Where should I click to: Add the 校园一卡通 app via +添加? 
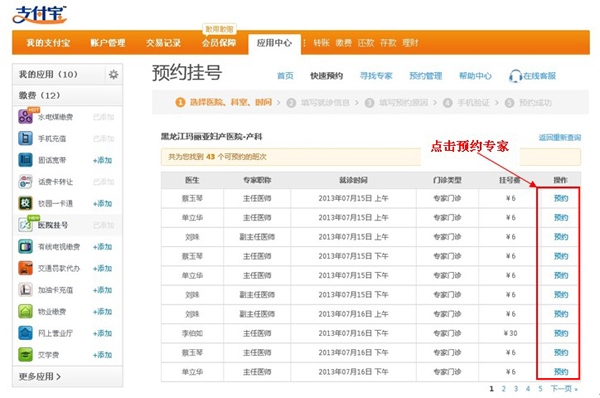[103, 203]
